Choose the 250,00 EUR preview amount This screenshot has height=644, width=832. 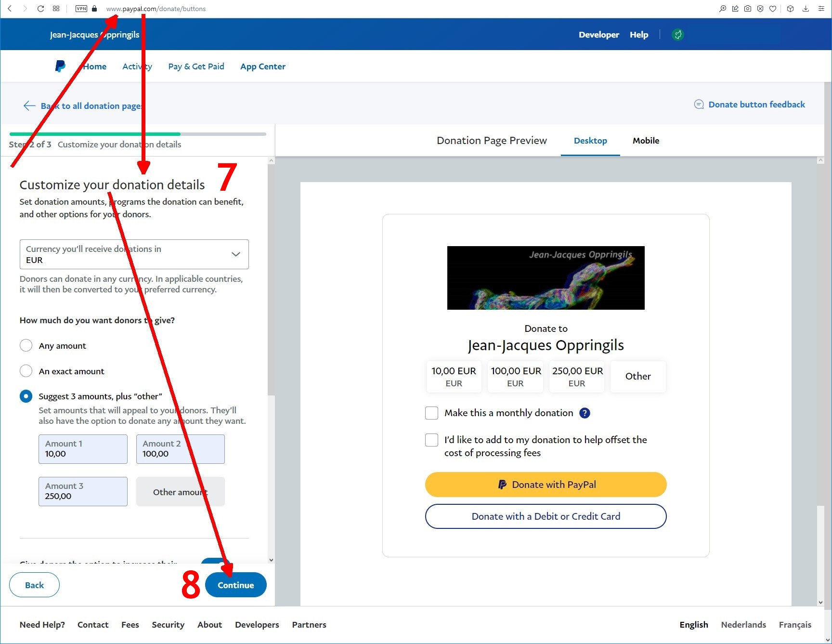coord(577,377)
